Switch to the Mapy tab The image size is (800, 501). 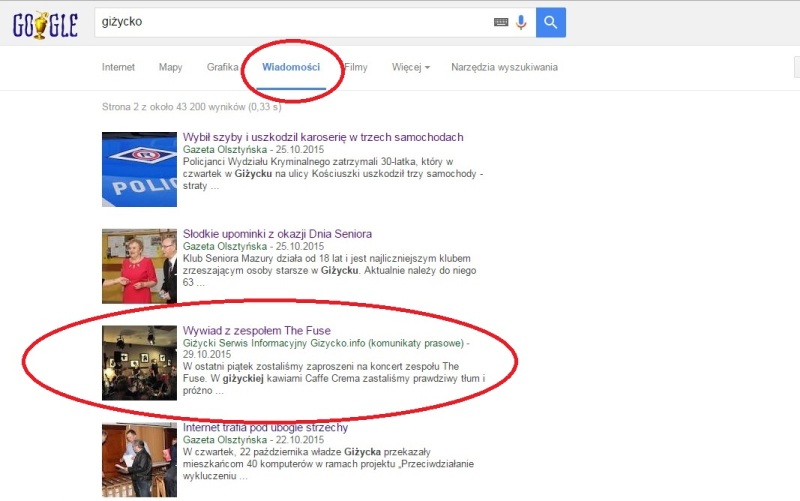(x=170, y=67)
